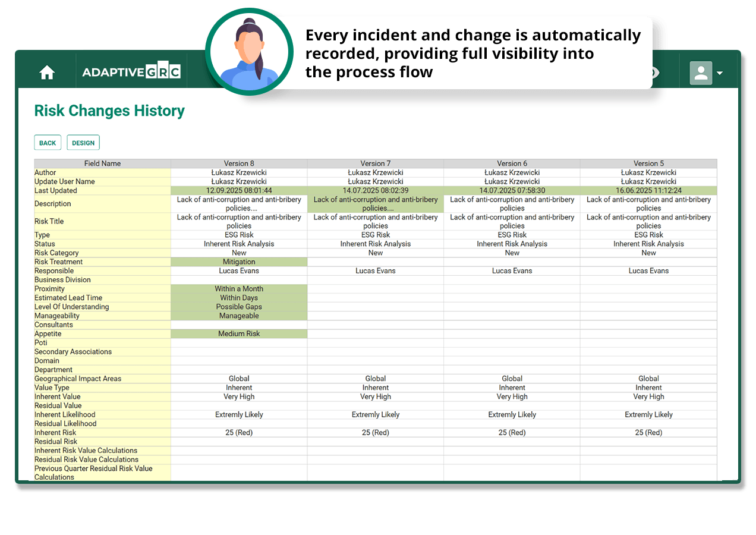Click the Secondary Associations field label
This screenshot has height=535, width=756.
[73, 352]
